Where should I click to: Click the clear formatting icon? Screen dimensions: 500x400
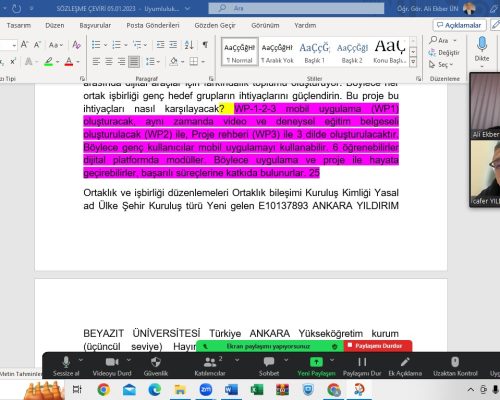[76, 45]
